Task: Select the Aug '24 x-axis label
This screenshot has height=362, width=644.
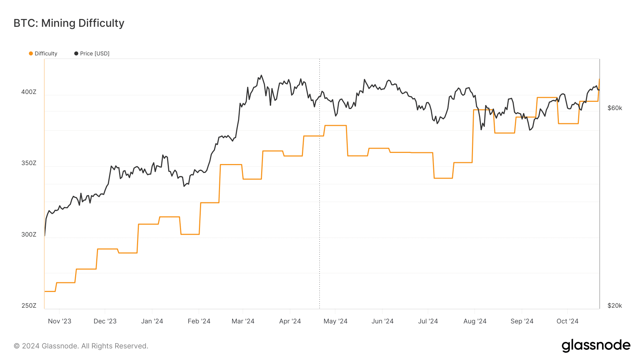Action: [x=475, y=321]
